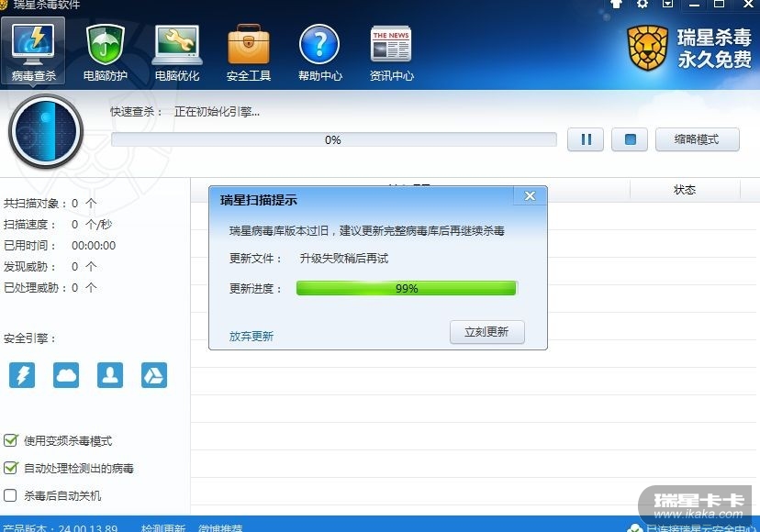This screenshot has width=760, height=532.
Task: Open the title bar dropdown menu icon
Action: point(667,4)
